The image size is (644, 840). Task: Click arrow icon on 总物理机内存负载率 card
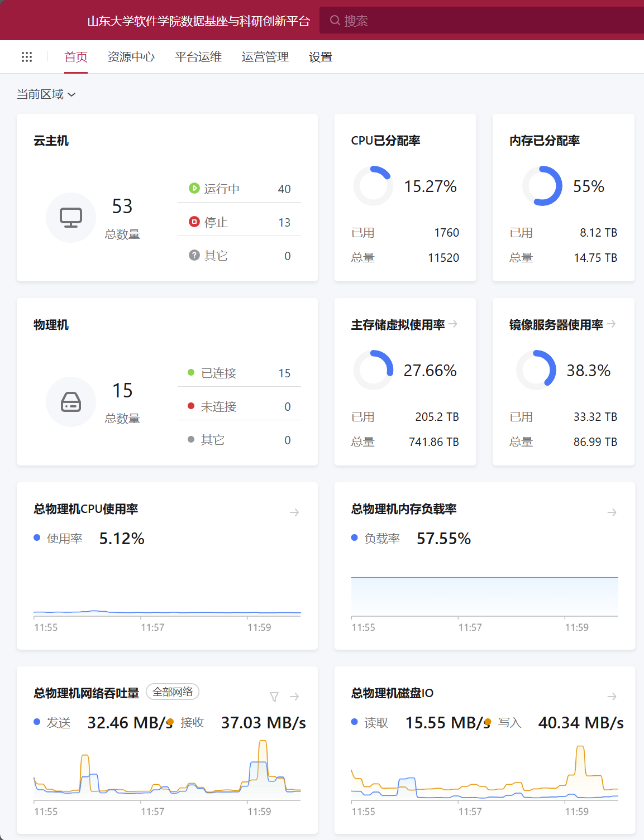[612, 512]
